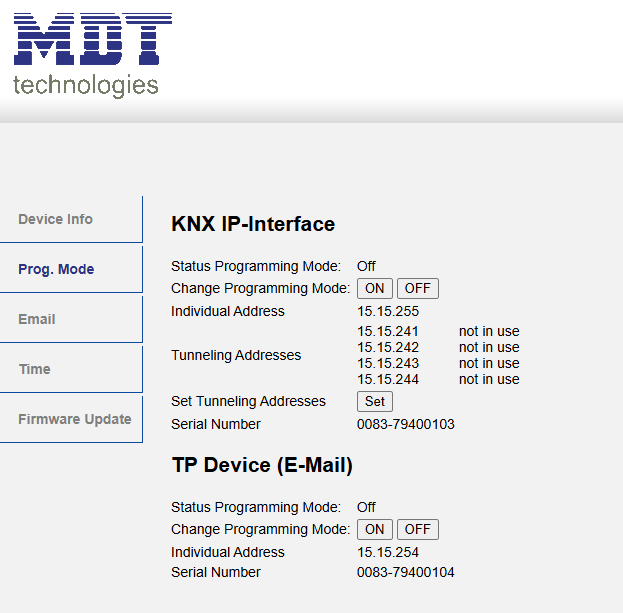Viewport: 623px width, 613px height.
Task: Select the Prog. Mode tab
Action: (56, 269)
